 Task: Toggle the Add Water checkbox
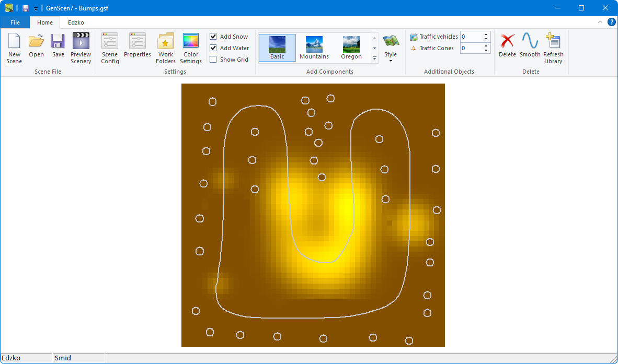click(213, 48)
